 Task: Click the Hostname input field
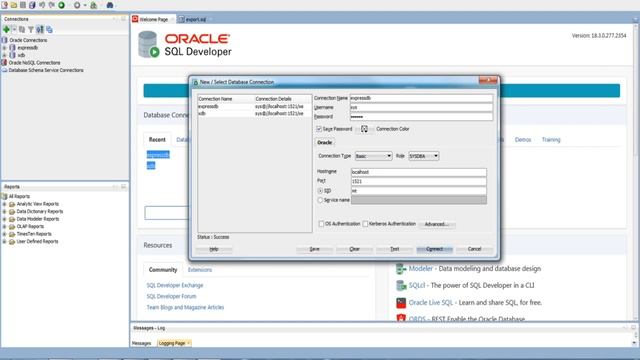(419, 172)
